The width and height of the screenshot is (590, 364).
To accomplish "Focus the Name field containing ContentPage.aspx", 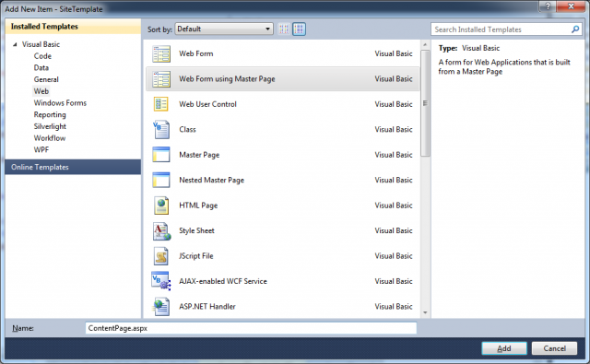I will coord(251,328).
